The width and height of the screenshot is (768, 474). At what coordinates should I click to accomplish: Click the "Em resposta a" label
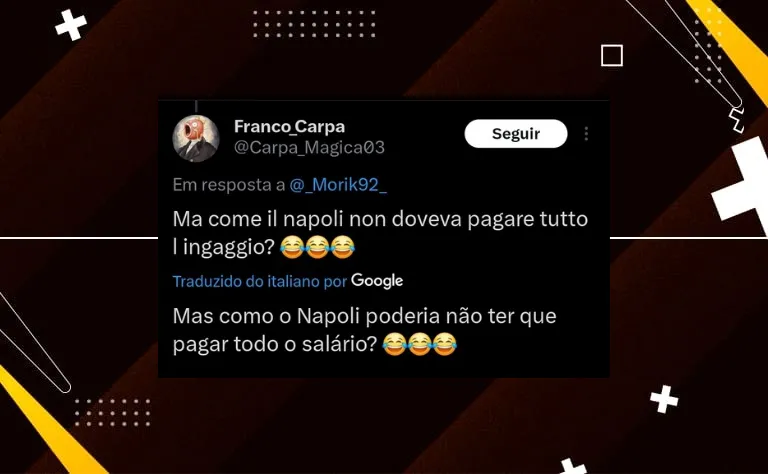229,185
